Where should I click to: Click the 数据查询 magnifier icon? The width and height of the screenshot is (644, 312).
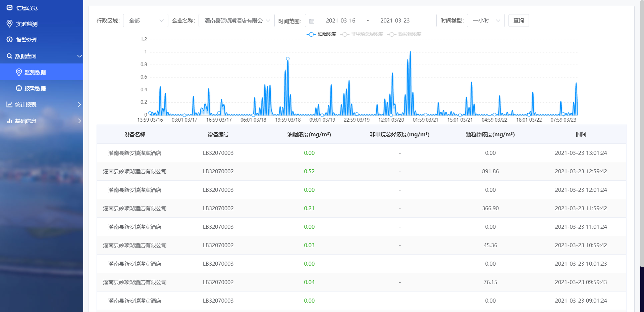click(9, 56)
